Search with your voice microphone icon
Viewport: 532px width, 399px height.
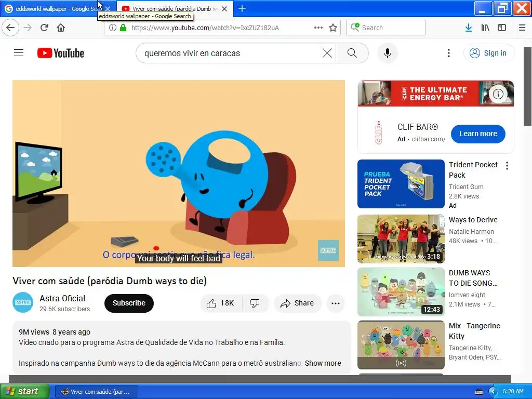[x=388, y=53]
